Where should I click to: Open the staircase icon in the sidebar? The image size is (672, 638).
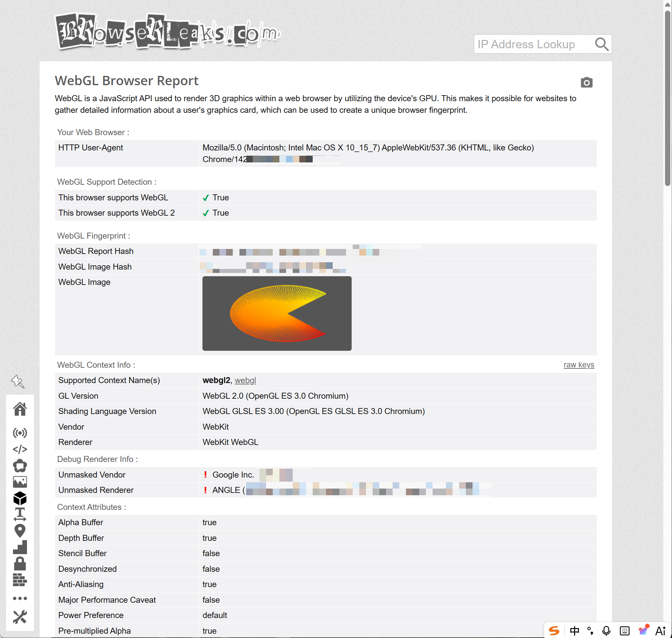tap(20, 547)
